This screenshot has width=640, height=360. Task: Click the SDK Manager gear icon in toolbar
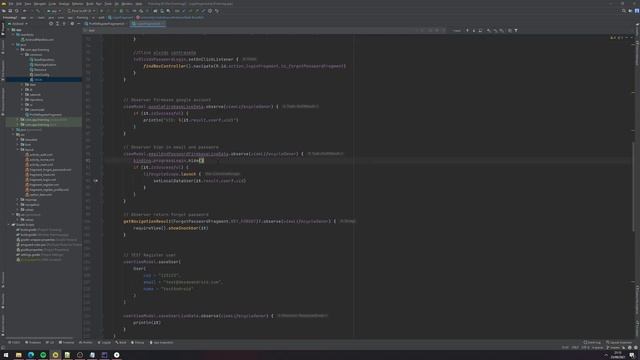tap(210, 11)
